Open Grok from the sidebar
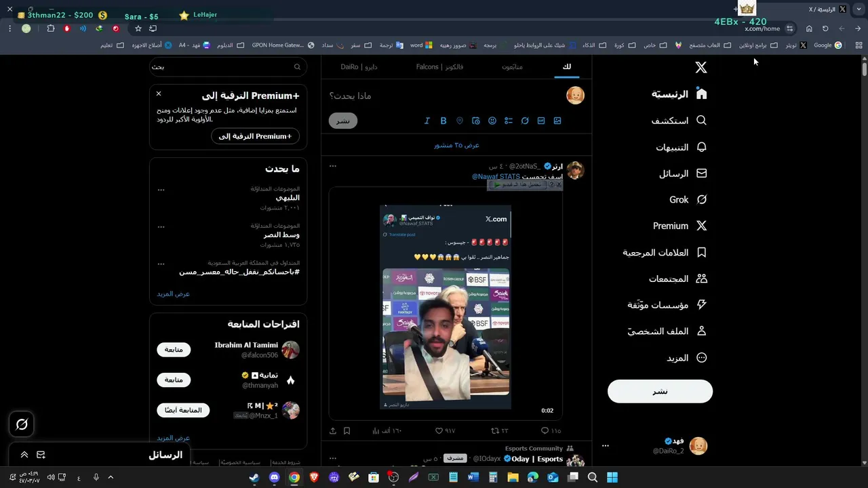The width and height of the screenshot is (868, 488). click(x=688, y=200)
